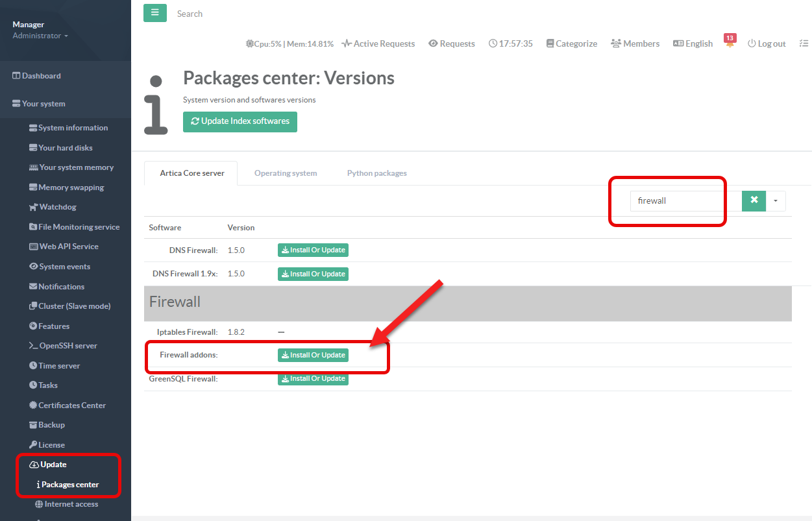Click the task list icon beside Log out
812x521 pixels.
804,43
